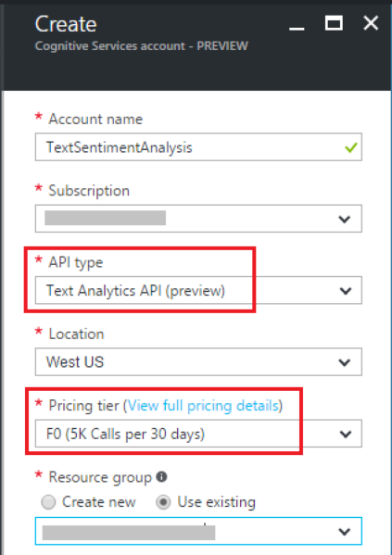Maximize the Create blade
The height and width of the screenshot is (555, 392).
(x=334, y=23)
